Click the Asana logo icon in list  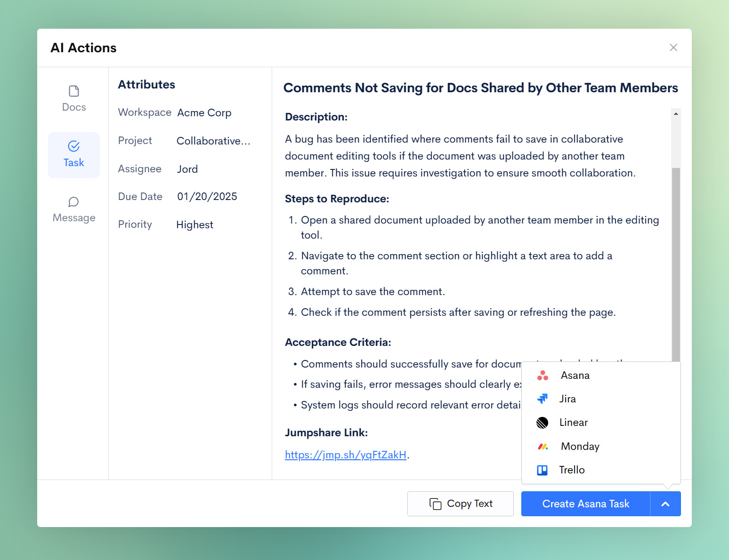coord(543,376)
